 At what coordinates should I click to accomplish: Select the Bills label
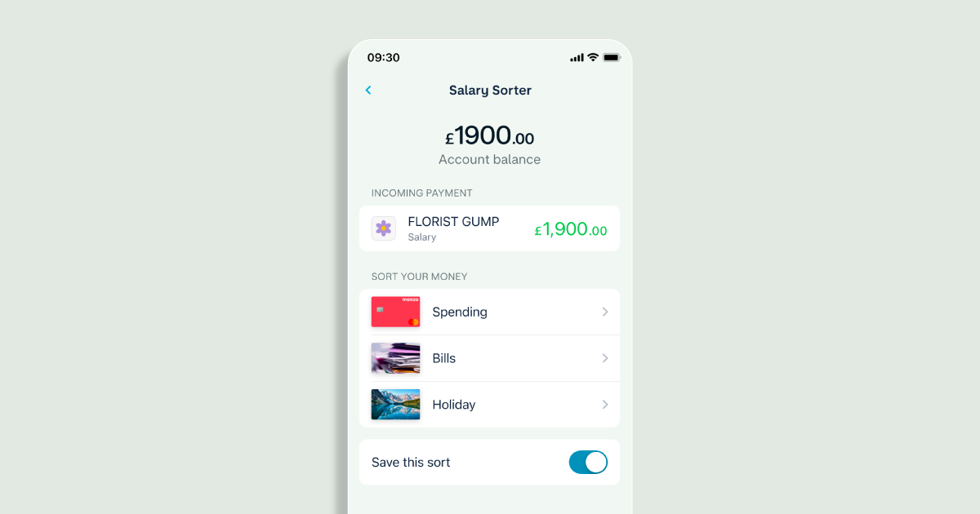(443, 358)
